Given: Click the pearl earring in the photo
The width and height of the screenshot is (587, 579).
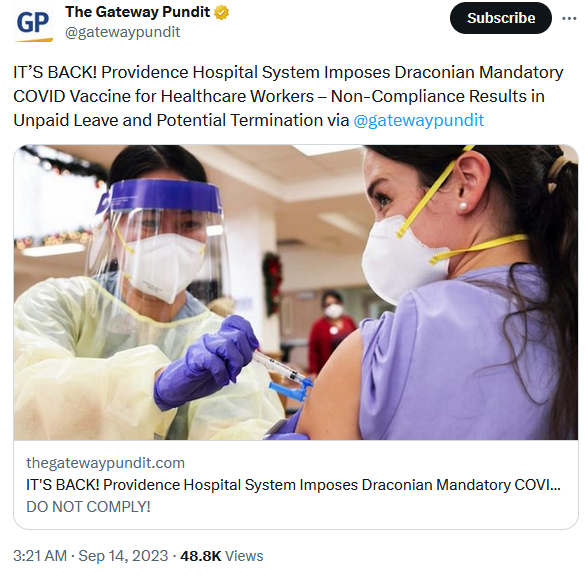Looking at the screenshot, I should pos(463,206).
